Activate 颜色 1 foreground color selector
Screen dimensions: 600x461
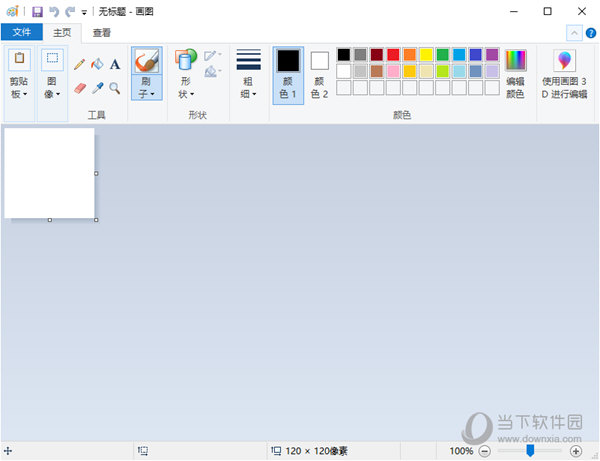(288, 74)
